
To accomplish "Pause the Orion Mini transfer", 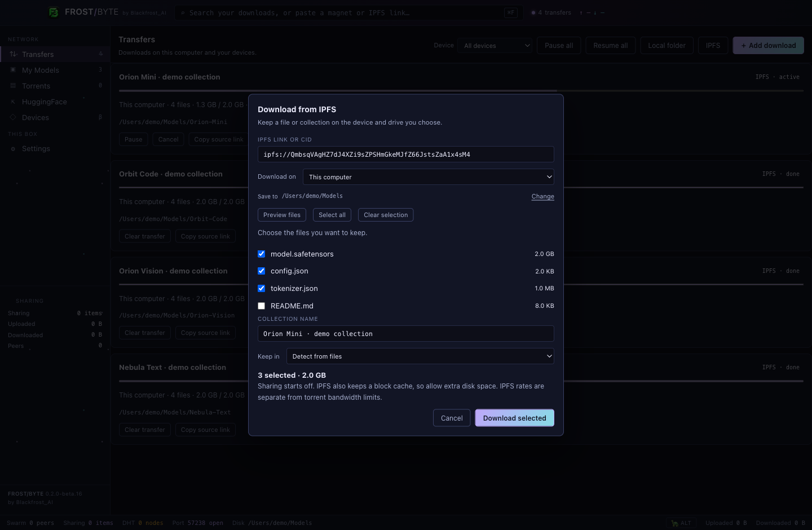I will [134, 139].
